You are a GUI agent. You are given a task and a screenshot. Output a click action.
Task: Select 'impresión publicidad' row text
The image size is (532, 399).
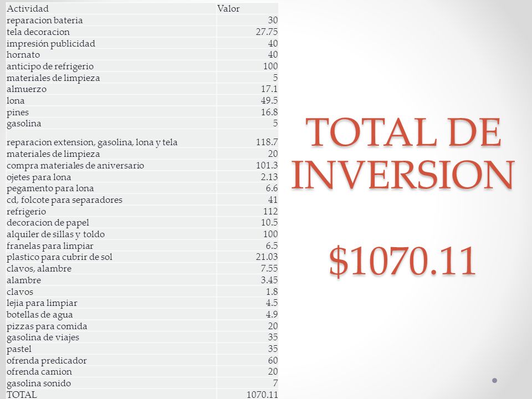[x=51, y=43]
